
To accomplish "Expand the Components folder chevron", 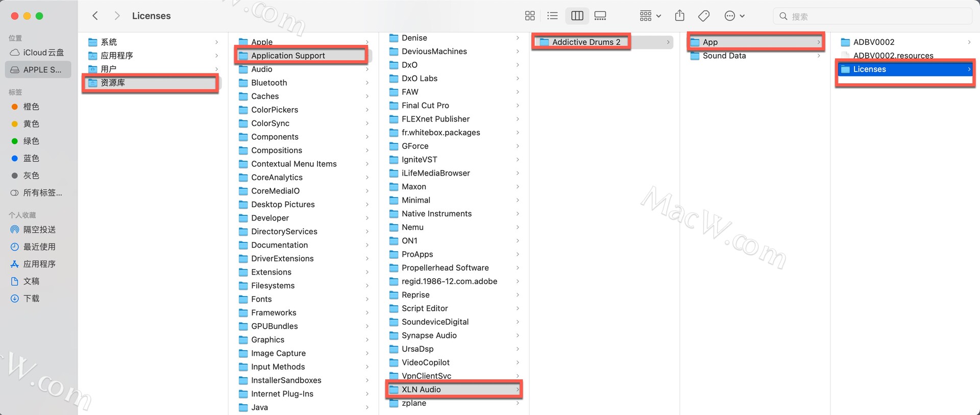I will (367, 137).
